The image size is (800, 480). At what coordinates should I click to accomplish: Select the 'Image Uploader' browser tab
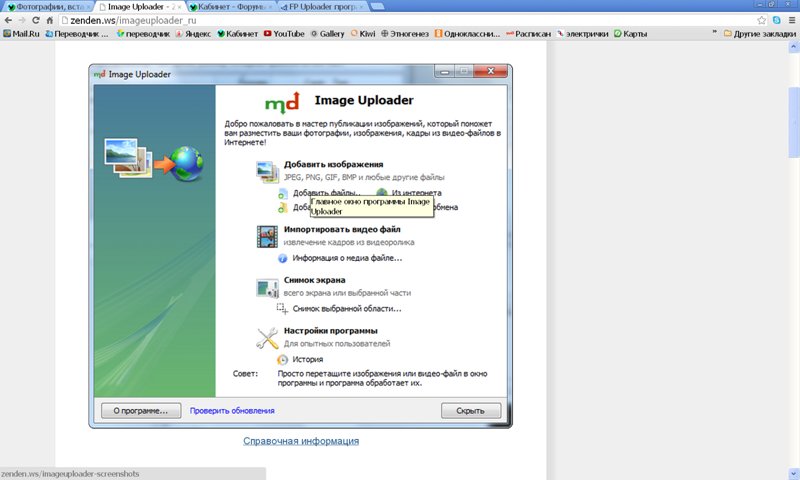139,7
